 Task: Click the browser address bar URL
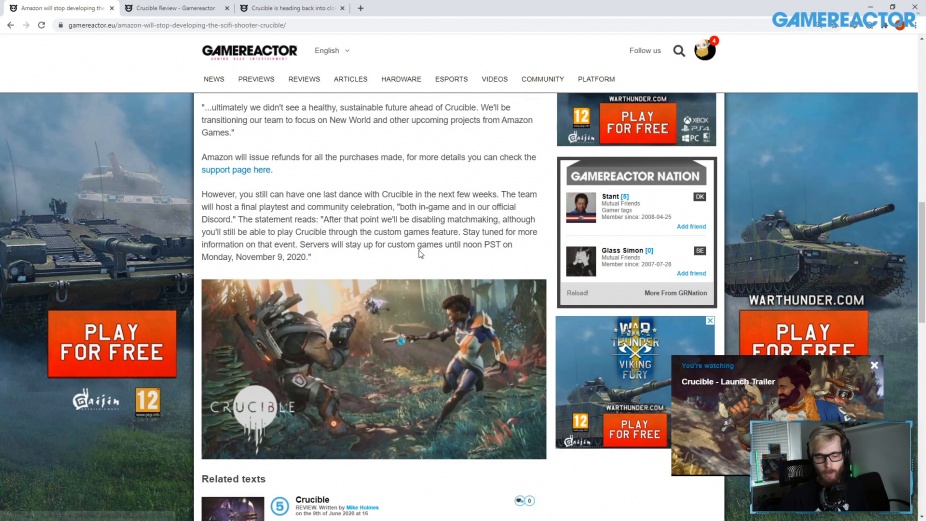coord(177,25)
